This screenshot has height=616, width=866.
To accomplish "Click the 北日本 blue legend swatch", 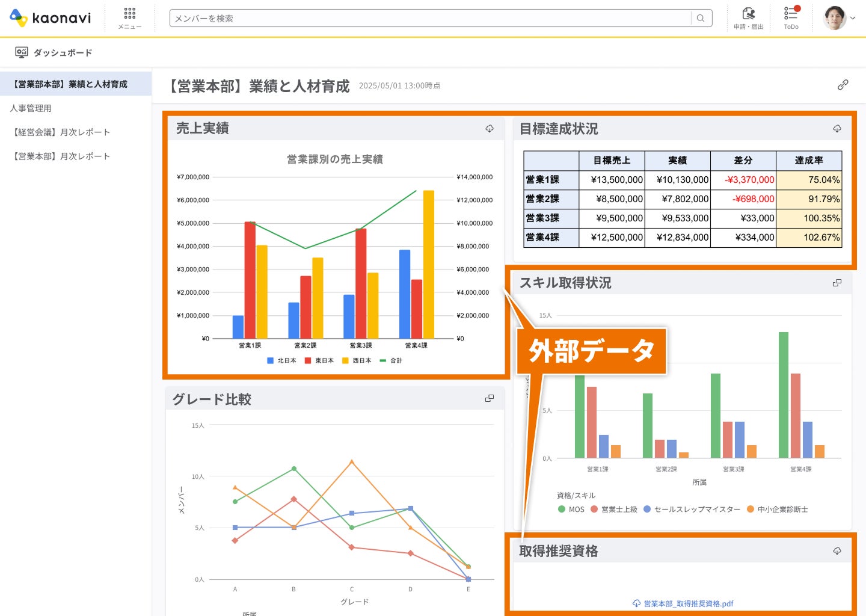I will tap(270, 361).
